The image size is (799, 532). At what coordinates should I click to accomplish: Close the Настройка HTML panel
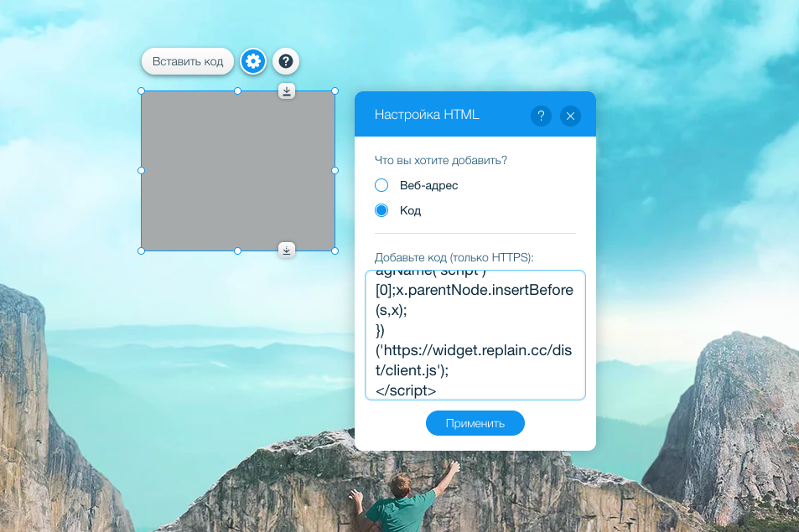(570, 116)
